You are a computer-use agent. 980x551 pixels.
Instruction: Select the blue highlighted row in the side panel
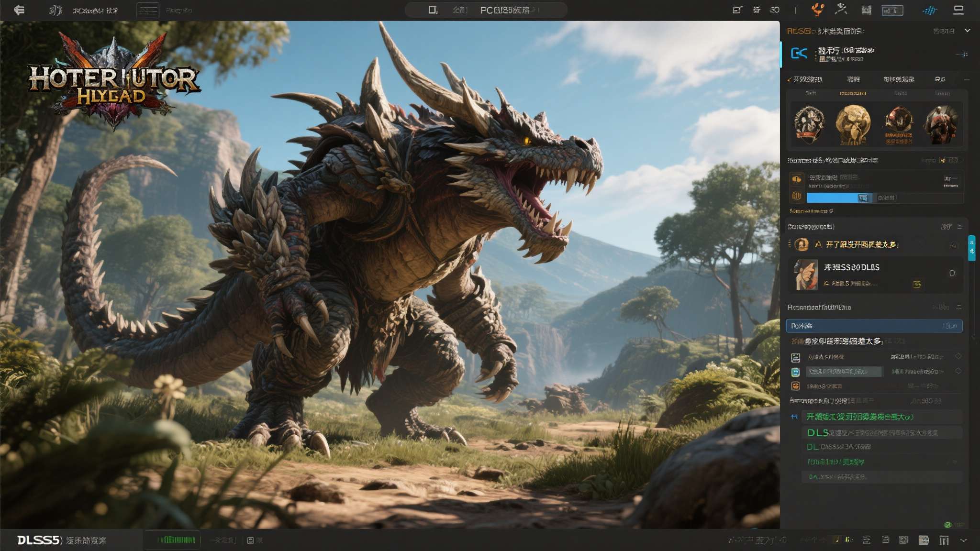click(x=874, y=326)
